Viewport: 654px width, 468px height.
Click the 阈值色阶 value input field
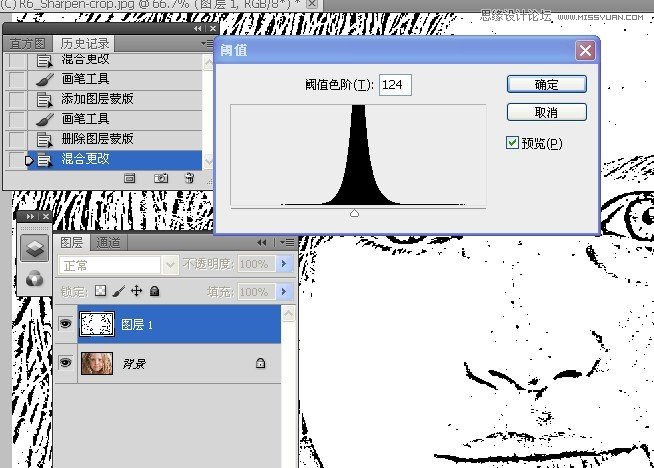pos(395,85)
